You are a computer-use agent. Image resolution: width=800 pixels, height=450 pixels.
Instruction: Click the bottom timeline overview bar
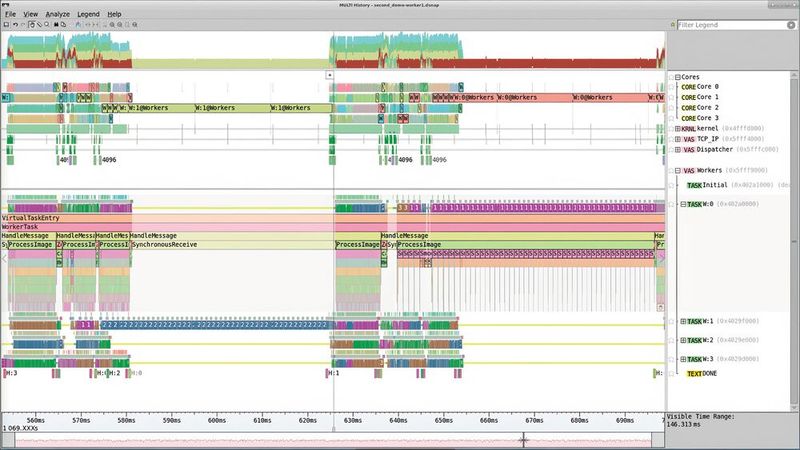click(x=330, y=439)
